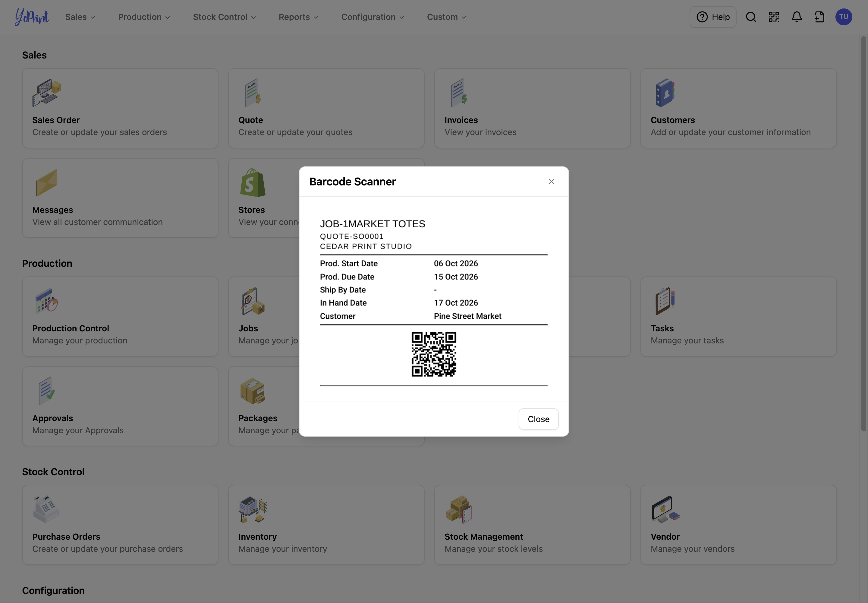
Task: Click the Invoices icon
Action: (x=458, y=93)
